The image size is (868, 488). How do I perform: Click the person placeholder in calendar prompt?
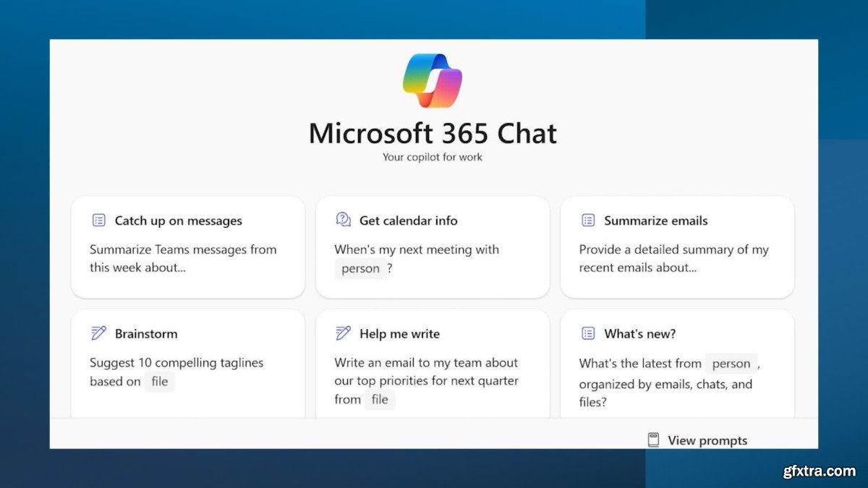[x=360, y=268]
